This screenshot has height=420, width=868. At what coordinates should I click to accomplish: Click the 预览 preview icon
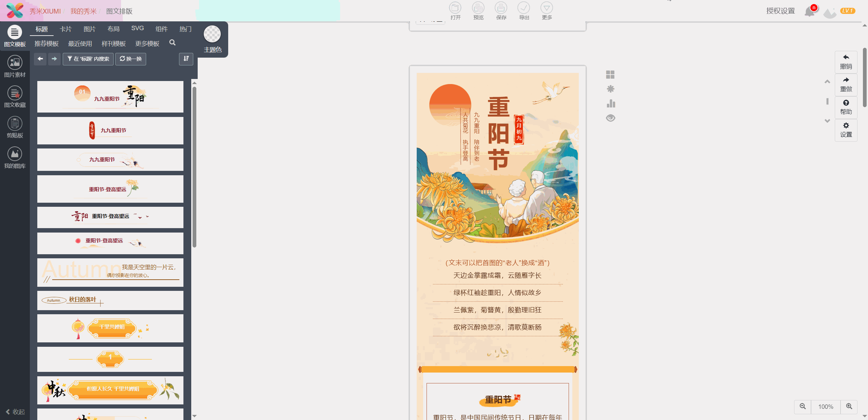[x=478, y=11]
